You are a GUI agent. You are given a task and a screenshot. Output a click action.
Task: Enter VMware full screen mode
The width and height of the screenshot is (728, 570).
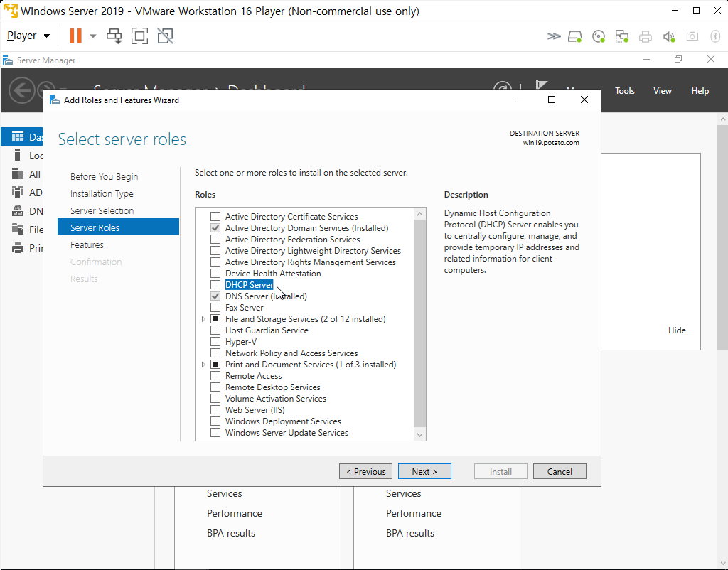(x=140, y=36)
